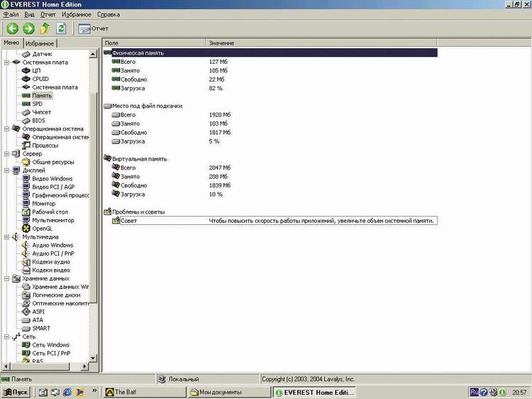
Task: Select the Физическая память header row
Action: point(270,53)
